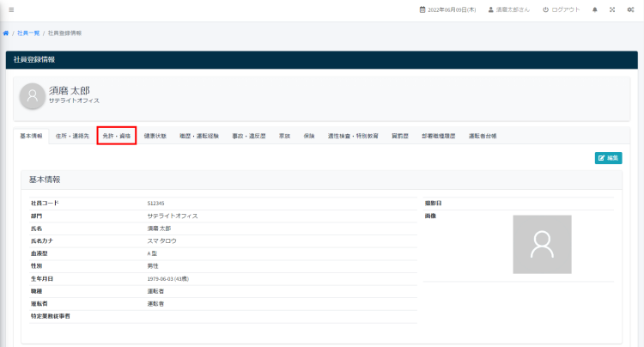Click the employee avatar next to 須磨 太郎
The image size is (644, 347).
32,95
